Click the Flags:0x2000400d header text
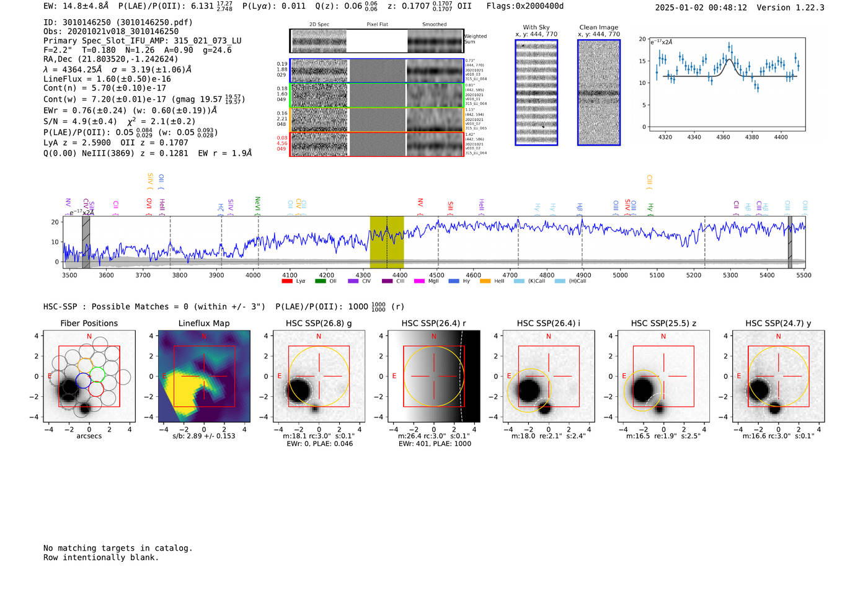This screenshot has width=868, height=591. (x=525, y=6)
